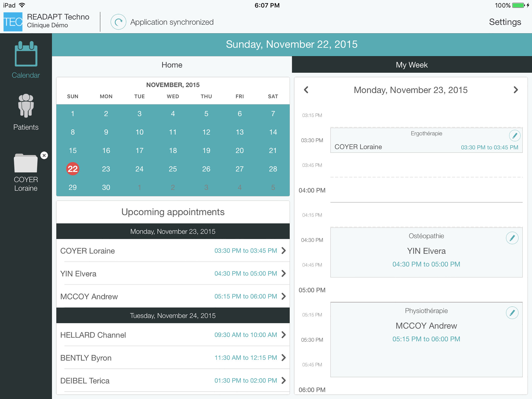
Task: Select November 1 in the calendar
Action: click(x=73, y=114)
